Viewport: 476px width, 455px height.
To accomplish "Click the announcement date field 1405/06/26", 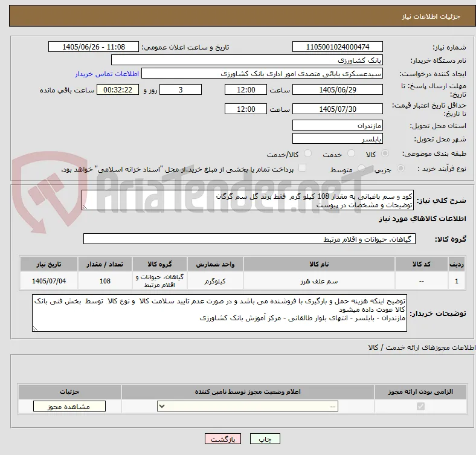I will [94, 47].
